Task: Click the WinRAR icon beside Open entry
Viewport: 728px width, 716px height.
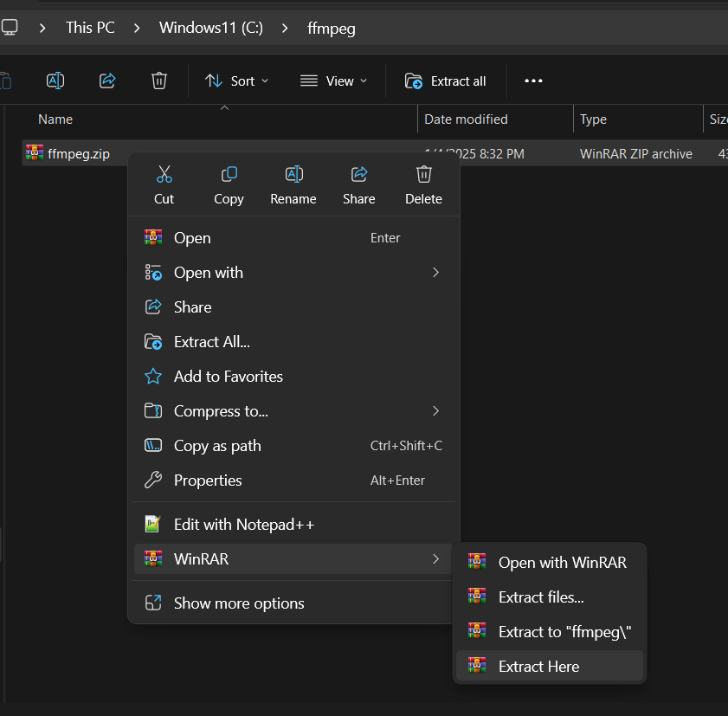Action: coord(153,238)
